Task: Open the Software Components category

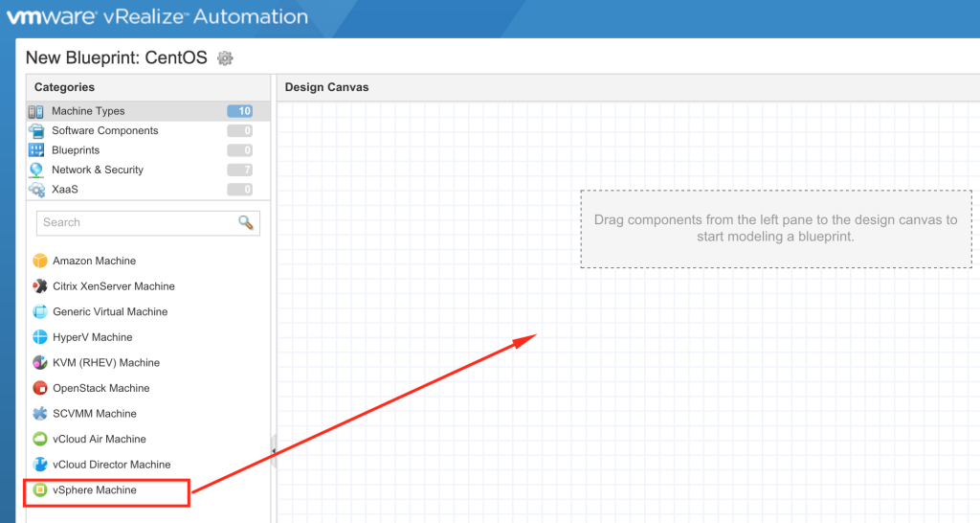Action: point(104,130)
